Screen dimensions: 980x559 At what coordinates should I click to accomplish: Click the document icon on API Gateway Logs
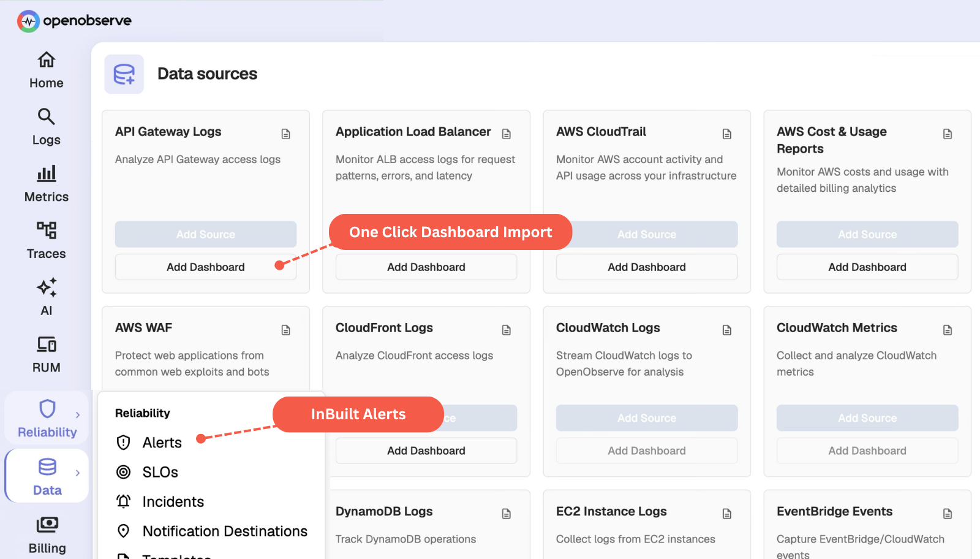click(286, 134)
